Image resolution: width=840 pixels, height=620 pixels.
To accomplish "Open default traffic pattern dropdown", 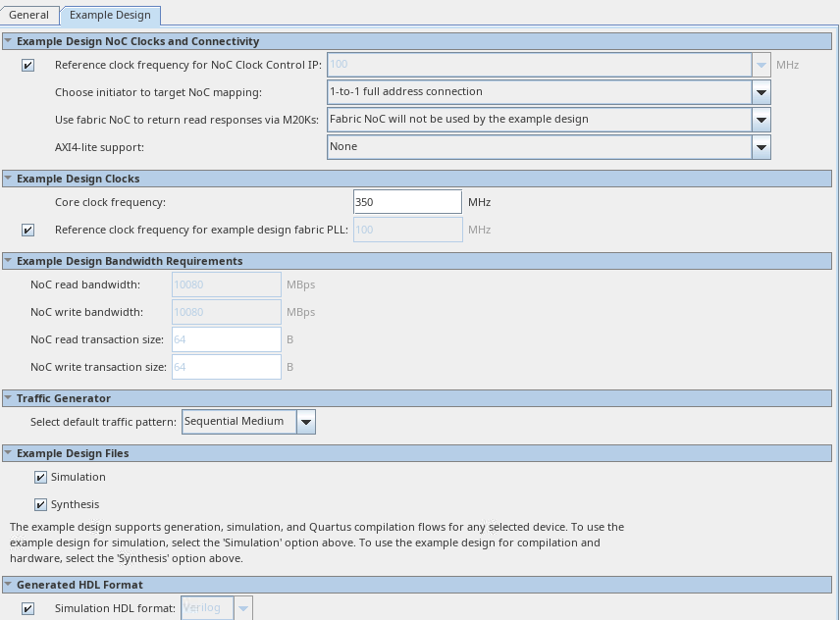I will click(305, 422).
